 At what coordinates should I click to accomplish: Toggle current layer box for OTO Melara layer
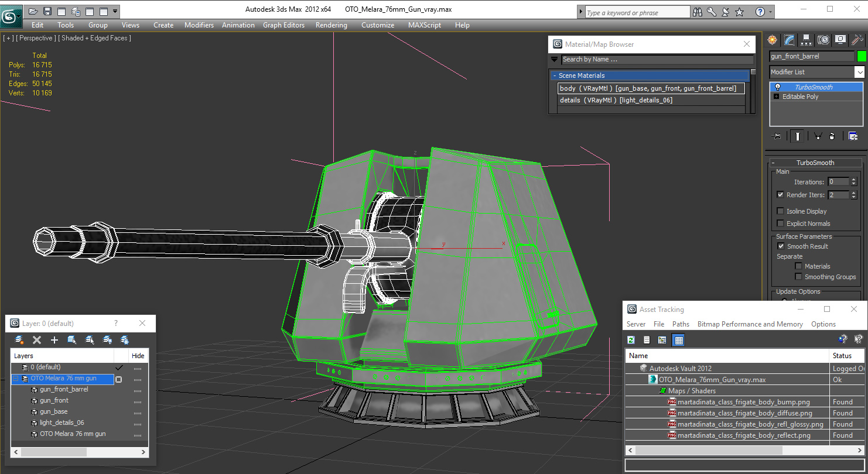[119, 379]
